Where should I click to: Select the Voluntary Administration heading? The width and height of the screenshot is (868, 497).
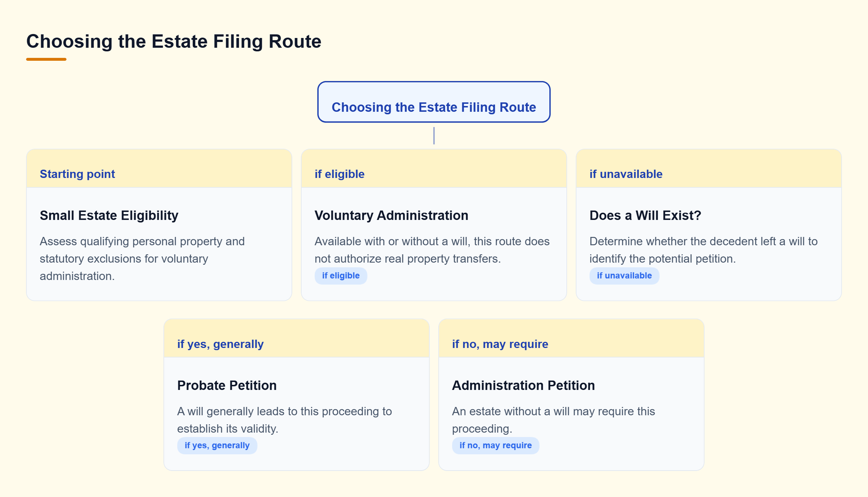coord(391,215)
